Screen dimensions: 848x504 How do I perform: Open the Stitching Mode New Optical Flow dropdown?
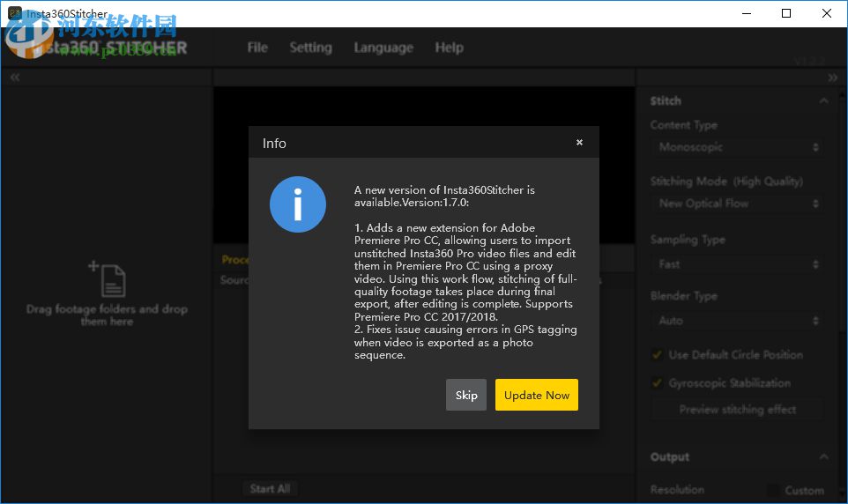point(737,204)
